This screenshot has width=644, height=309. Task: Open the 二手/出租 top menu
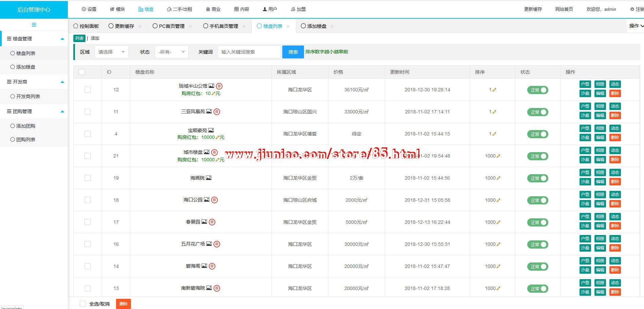click(x=179, y=9)
